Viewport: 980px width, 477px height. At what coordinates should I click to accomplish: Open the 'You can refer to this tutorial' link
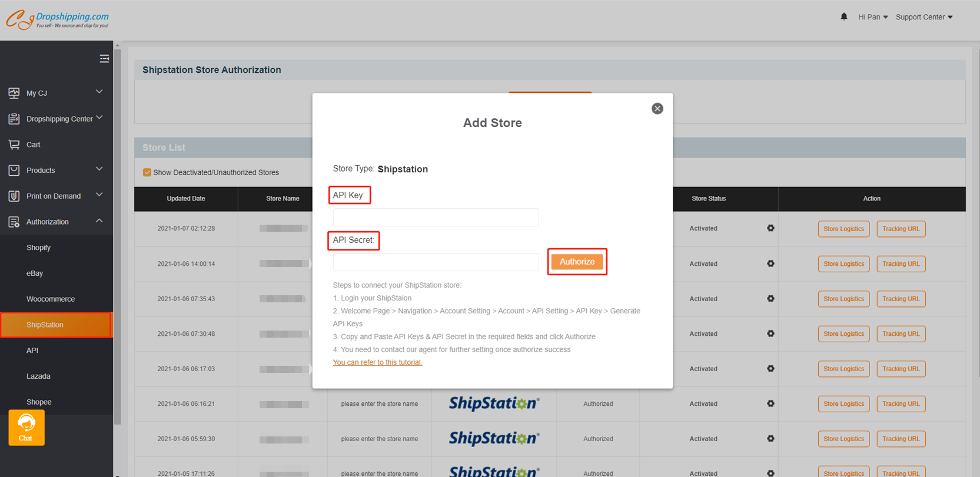pyautogui.click(x=377, y=362)
